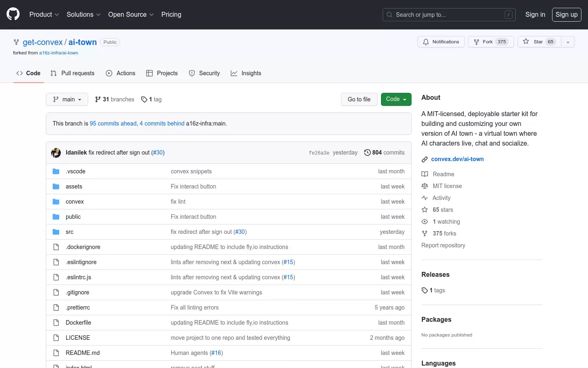The width and height of the screenshot is (588, 368).
Task: Expand the main branch selector
Action: (67, 99)
